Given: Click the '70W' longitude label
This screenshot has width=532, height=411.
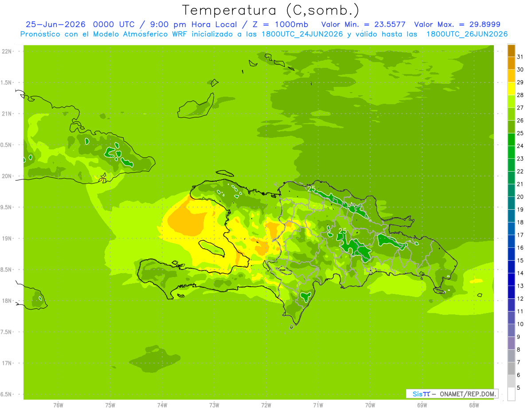Looking at the screenshot, I should (370, 405).
